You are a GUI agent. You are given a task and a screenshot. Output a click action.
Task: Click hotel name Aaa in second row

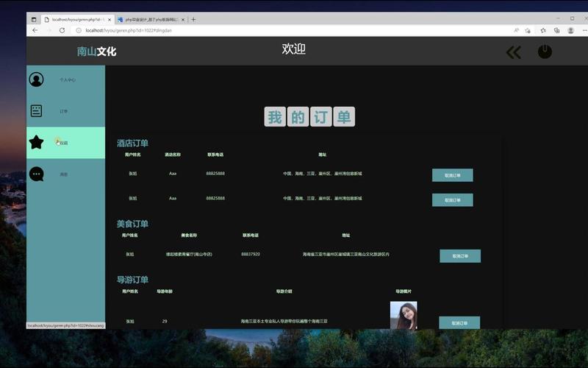[173, 198]
